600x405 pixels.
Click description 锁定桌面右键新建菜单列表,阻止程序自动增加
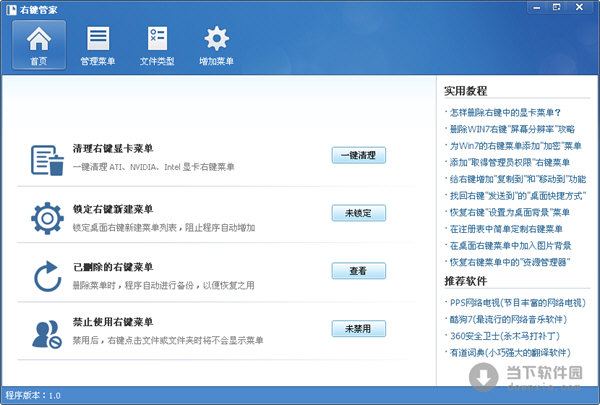point(164,228)
